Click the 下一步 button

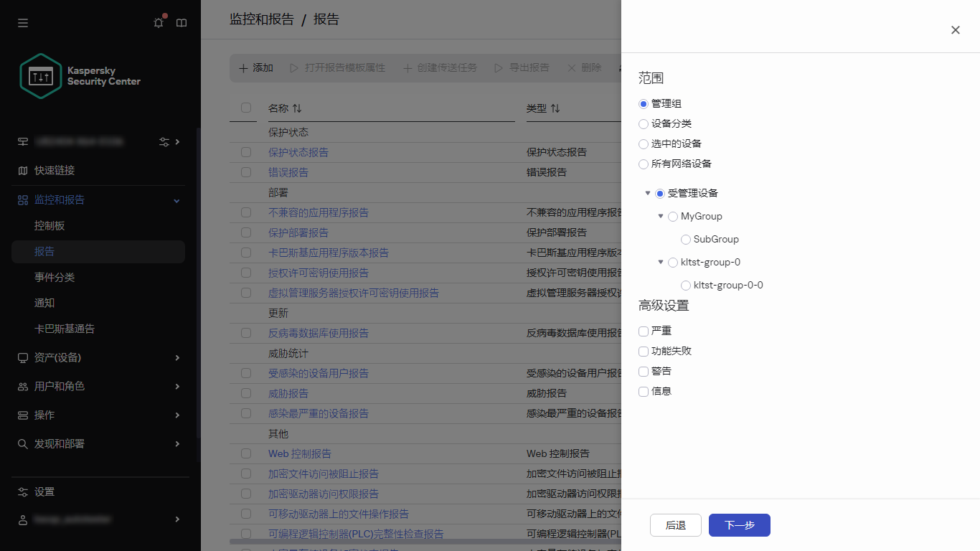click(739, 524)
